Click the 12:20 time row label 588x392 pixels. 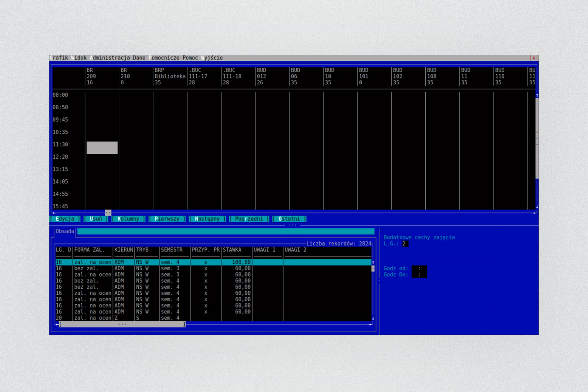60,157
